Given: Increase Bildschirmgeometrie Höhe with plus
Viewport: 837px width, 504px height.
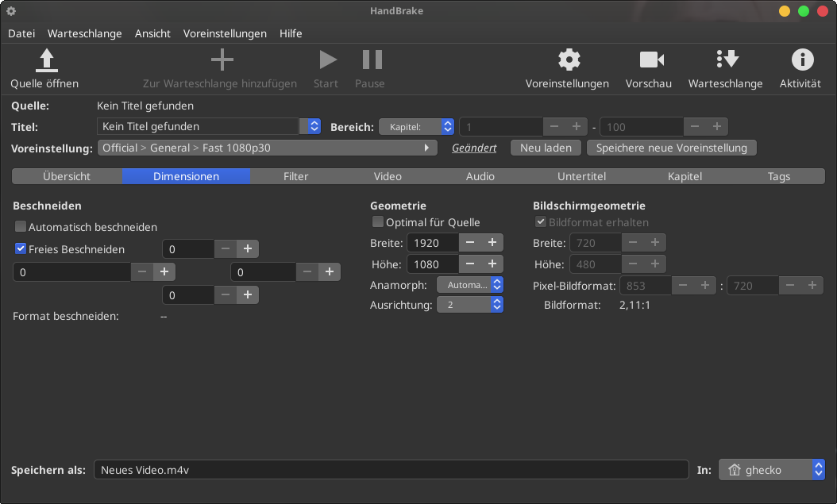Looking at the screenshot, I should point(655,264).
